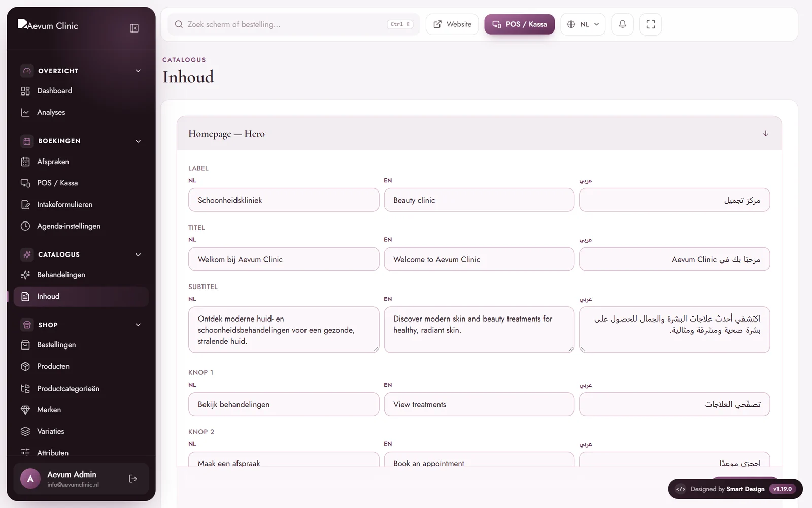The image size is (812, 508).
Task: Toggle fullscreen mode icon
Action: tap(651, 24)
